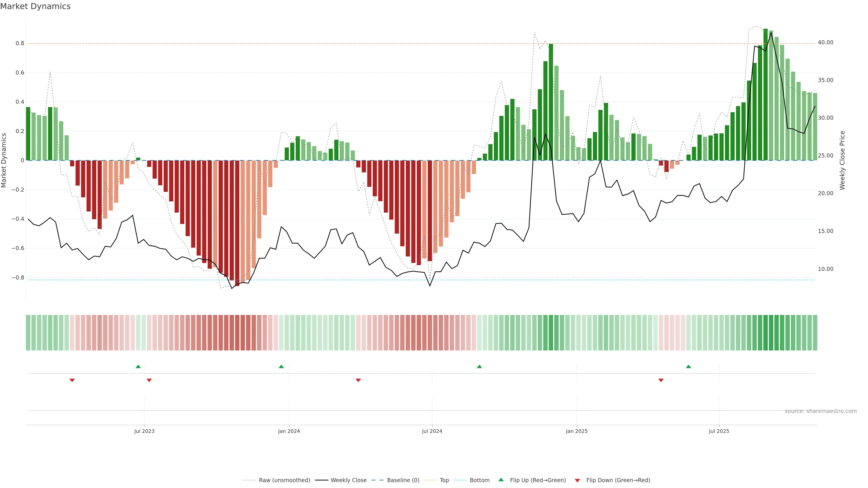Click the green flip-up marker after Jul 2024
Screen dimensions: 868x488
pos(479,366)
